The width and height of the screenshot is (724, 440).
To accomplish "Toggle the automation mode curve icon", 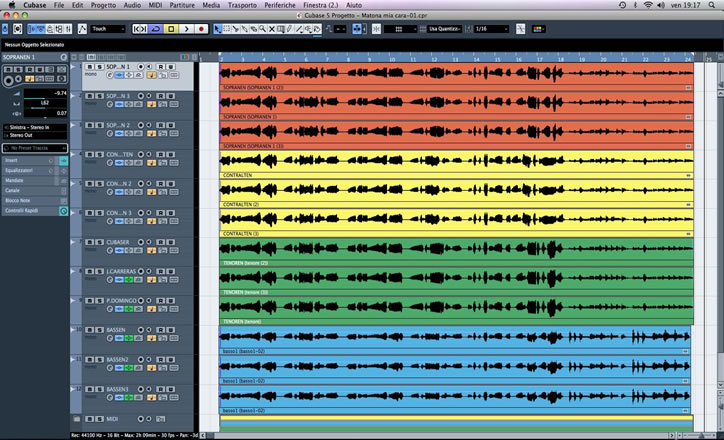I will 82,29.
